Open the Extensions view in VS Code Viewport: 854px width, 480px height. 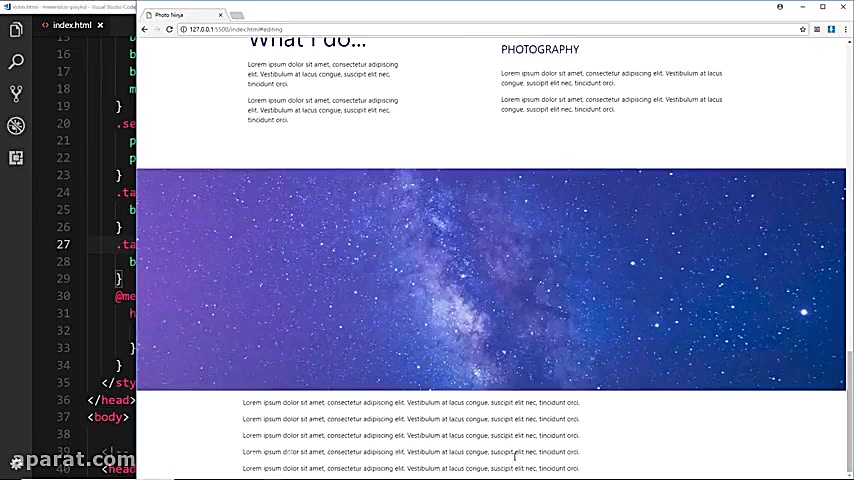16,158
